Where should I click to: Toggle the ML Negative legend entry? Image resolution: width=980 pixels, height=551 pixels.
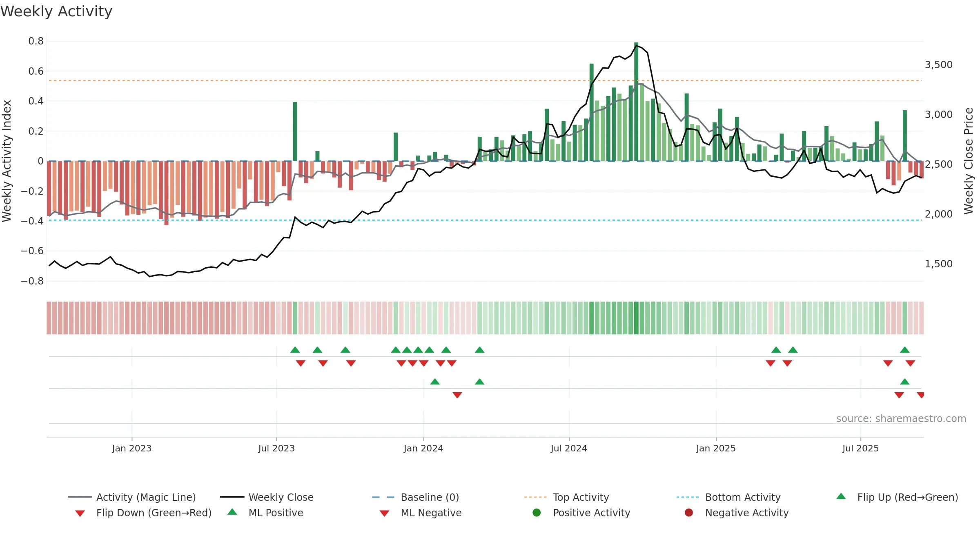tap(421, 513)
